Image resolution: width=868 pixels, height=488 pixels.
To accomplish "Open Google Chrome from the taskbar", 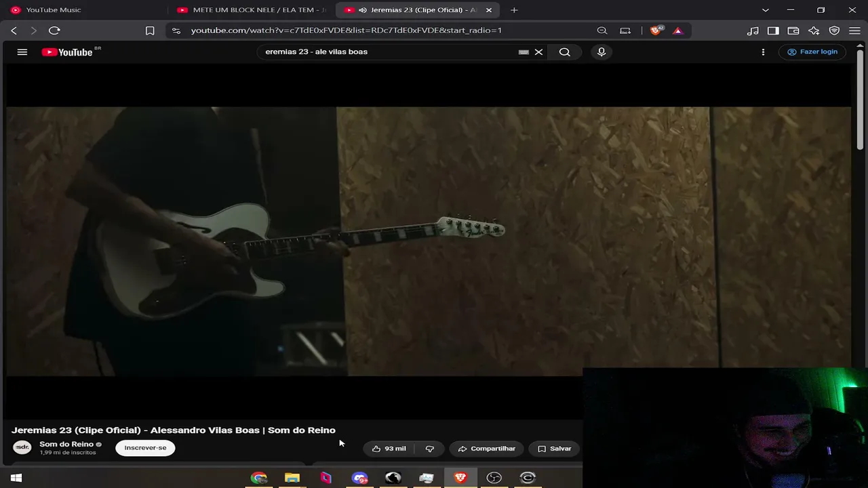I will (x=259, y=478).
